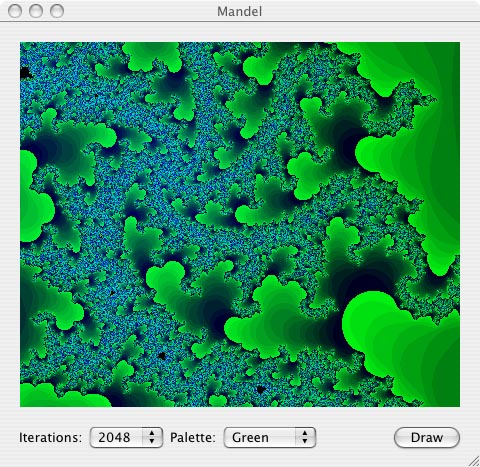Click the Palette label text

[x=193, y=437]
